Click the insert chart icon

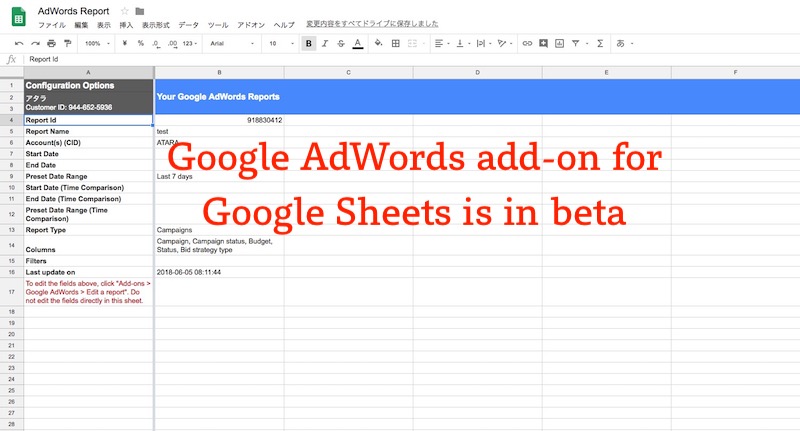pos(560,44)
